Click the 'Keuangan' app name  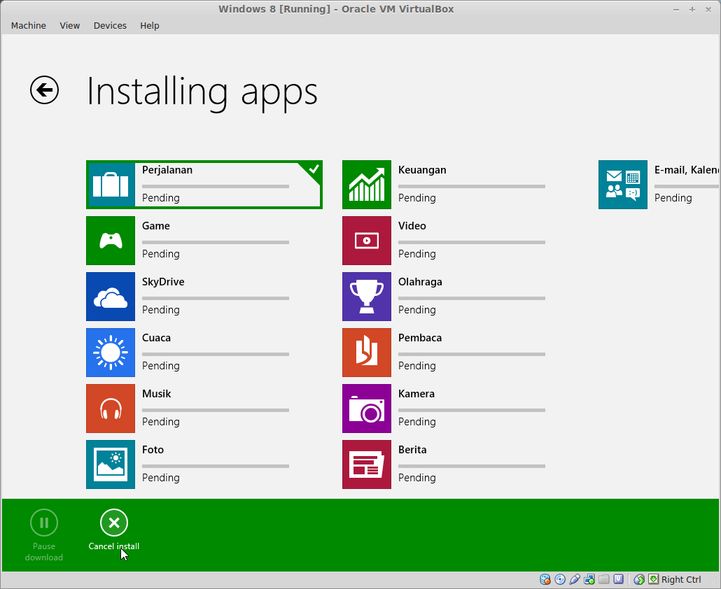click(422, 170)
